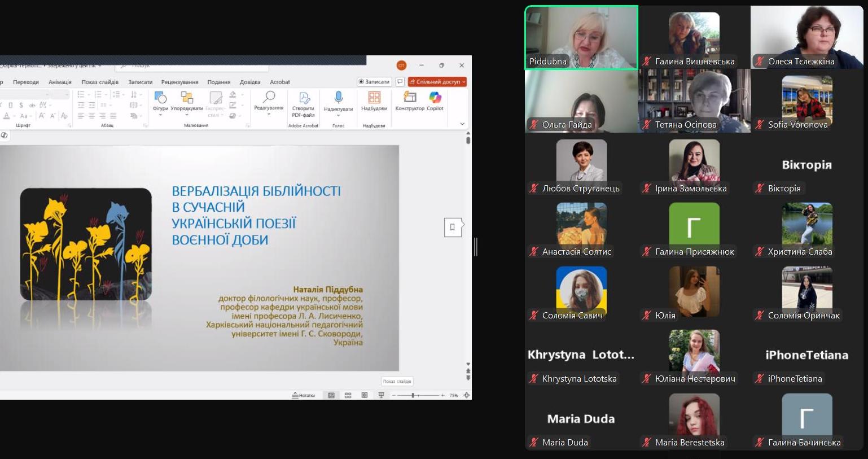Image resolution: width=868 pixels, height=459 pixels.
Task: Start dictation with the Надиктувати microphone icon
Action: click(339, 96)
